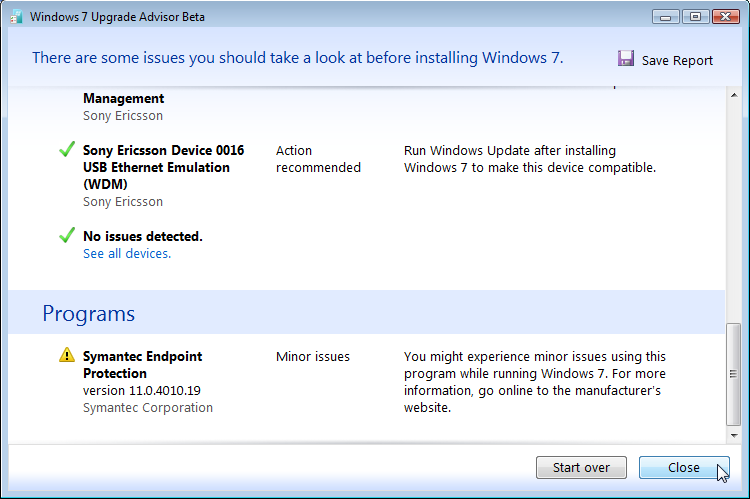The width and height of the screenshot is (750, 499).
Task: Click the minor issues description paragraph
Action: coord(535,382)
